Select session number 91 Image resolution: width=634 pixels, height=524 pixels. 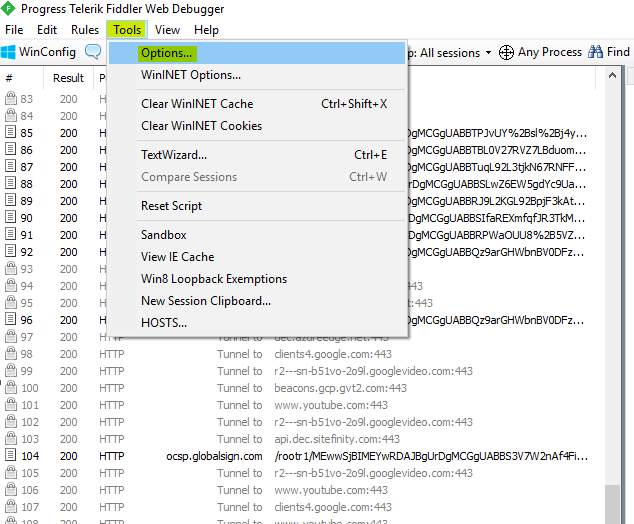pos(27,235)
